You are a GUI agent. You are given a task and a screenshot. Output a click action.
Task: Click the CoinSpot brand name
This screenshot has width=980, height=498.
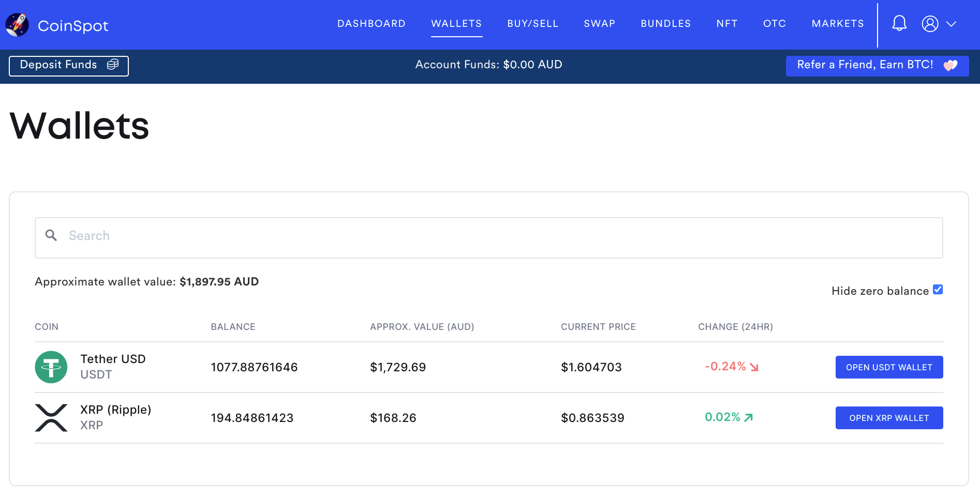pos(73,26)
